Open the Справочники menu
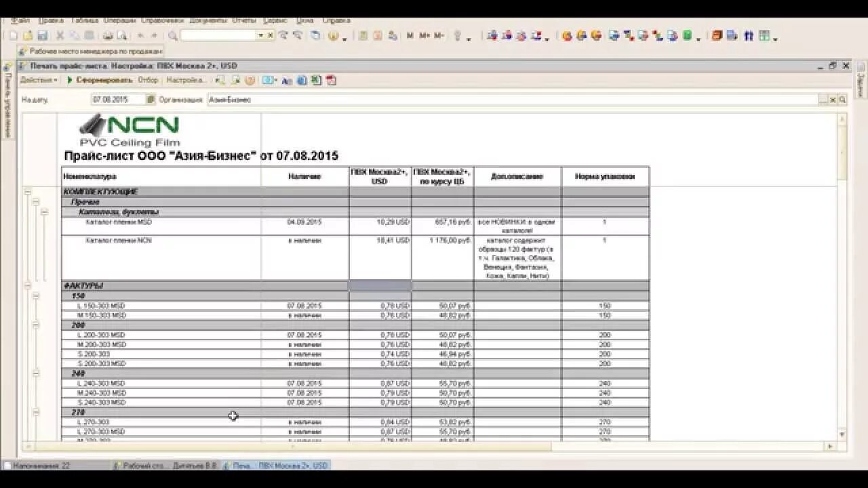This screenshot has height=488, width=868. [x=161, y=20]
